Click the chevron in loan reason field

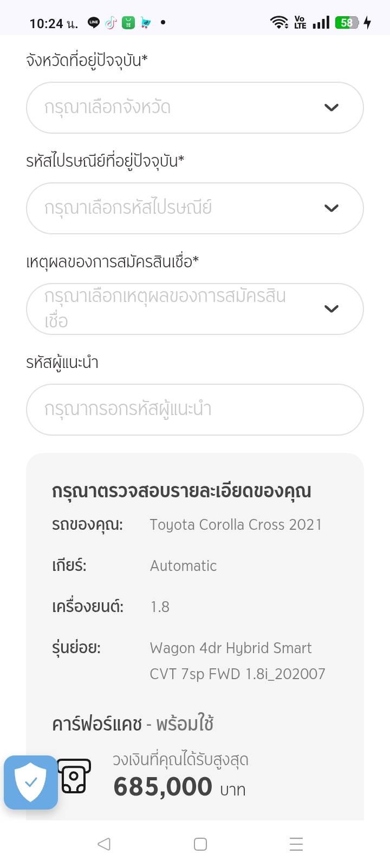tap(331, 309)
